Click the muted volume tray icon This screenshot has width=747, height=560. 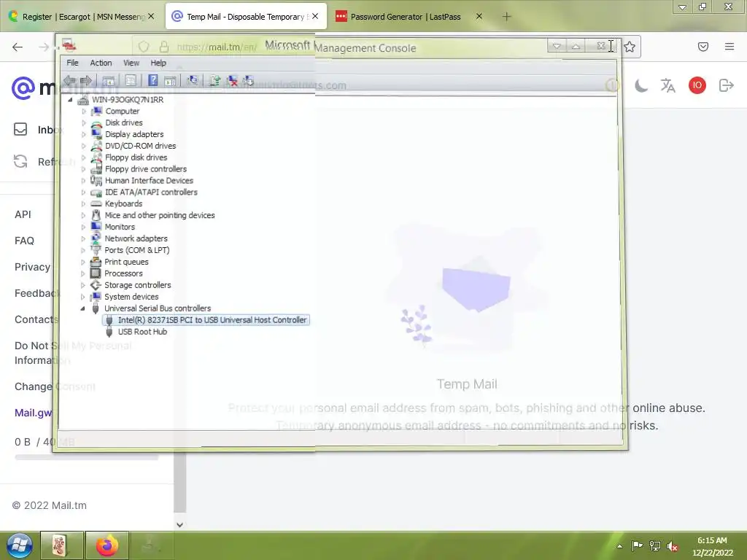click(673, 546)
